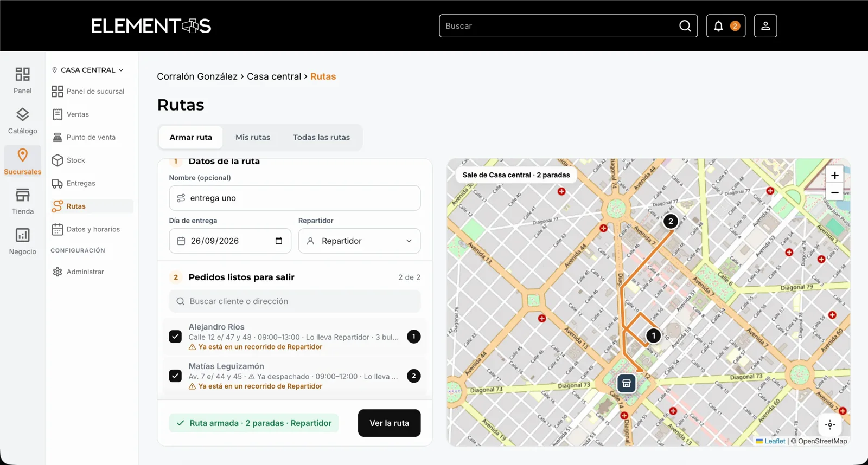Select the Sucursales pin icon
868x465 pixels.
pyautogui.click(x=22, y=155)
